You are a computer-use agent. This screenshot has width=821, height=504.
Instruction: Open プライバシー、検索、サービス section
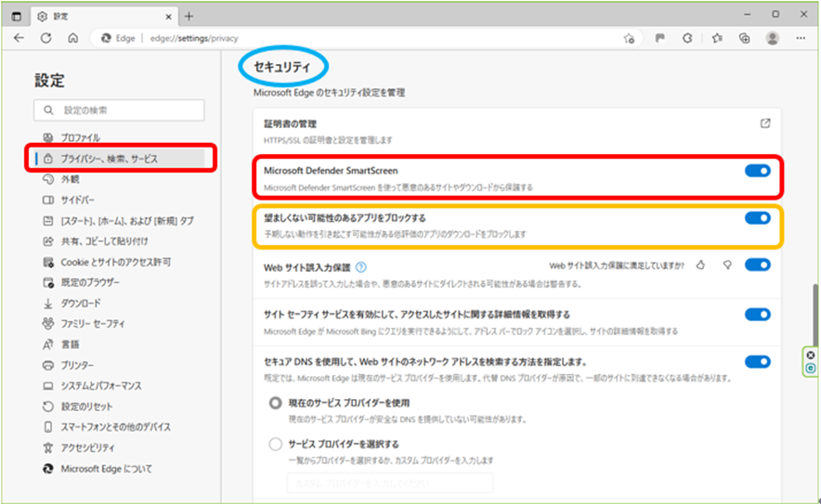[x=120, y=158]
